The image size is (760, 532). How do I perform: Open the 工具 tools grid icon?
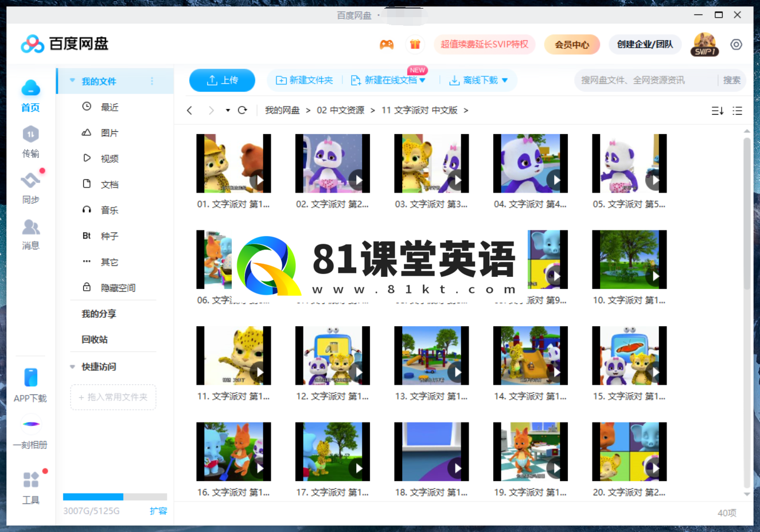(x=31, y=479)
